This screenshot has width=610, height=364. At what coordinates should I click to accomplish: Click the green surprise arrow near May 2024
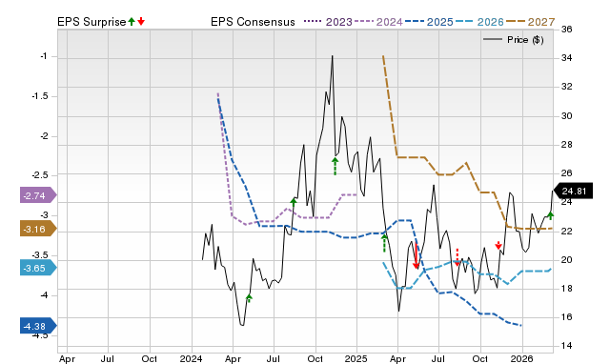[x=250, y=298]
